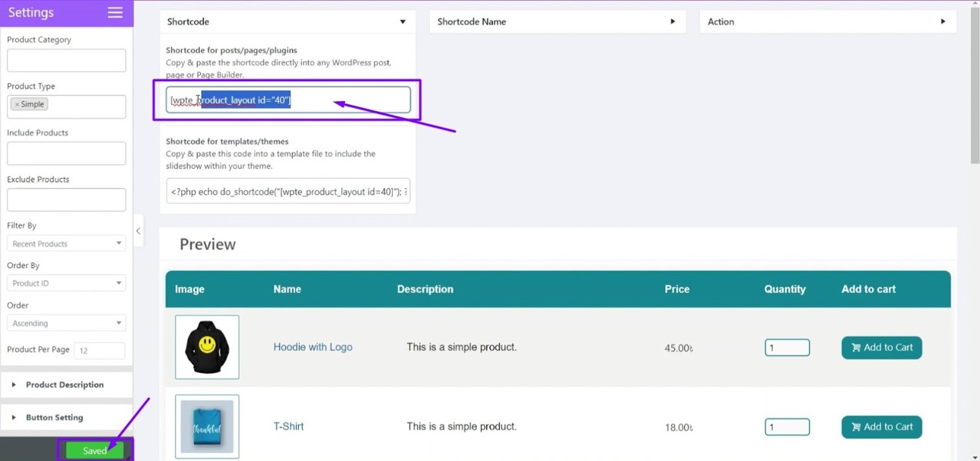Screen dimensions: 980x461
Task: Open the Shortcode section dropdown arrow
Action: [402, 22]
